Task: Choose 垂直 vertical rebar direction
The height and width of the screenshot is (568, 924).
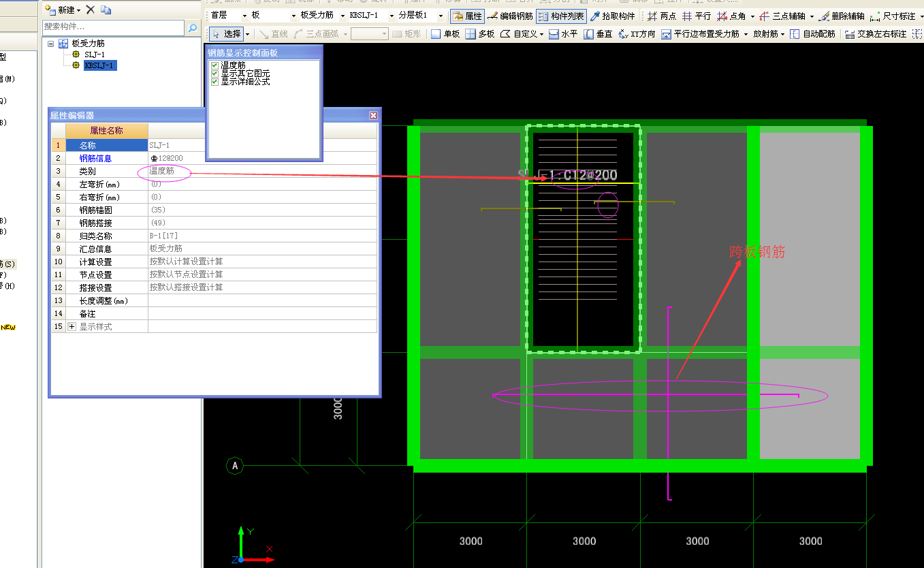Action: click(x=599, y=33)
